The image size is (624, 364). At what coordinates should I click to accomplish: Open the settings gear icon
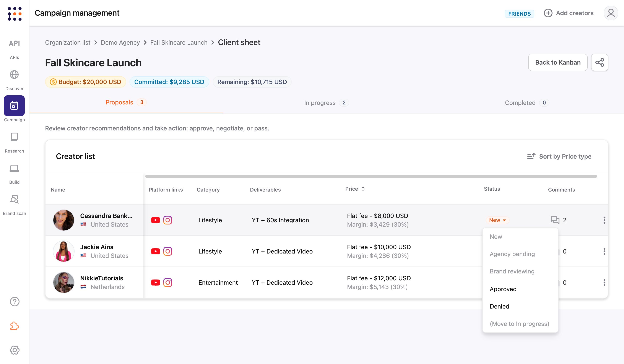coord(15,350)
